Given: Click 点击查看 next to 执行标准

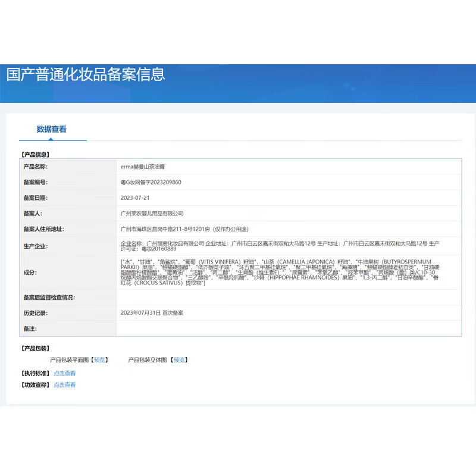Looking at the screenshot, I should point(64,372).
